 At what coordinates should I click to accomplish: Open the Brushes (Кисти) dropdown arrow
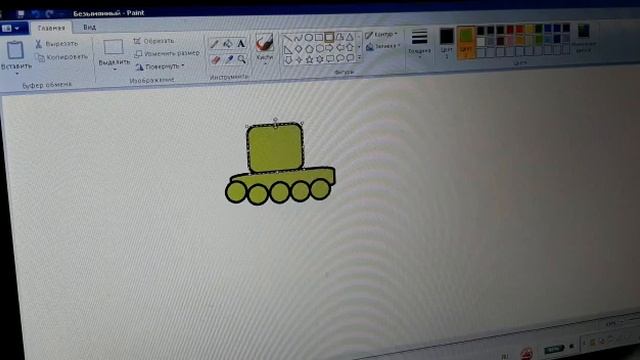[264, 64]
